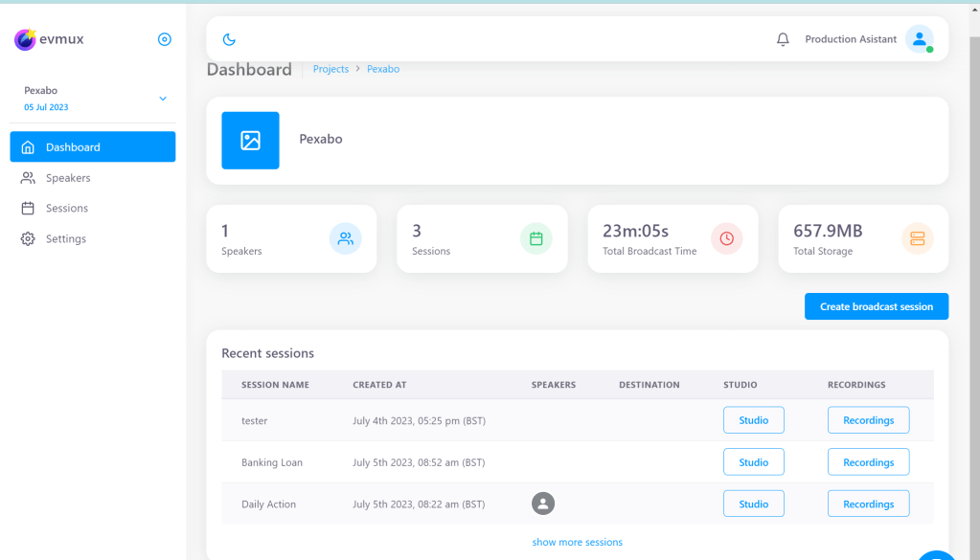Screen dimensions: 980x560
Task: Click the Pexabo project image placeholder
Action: click(x=251, y=141)
